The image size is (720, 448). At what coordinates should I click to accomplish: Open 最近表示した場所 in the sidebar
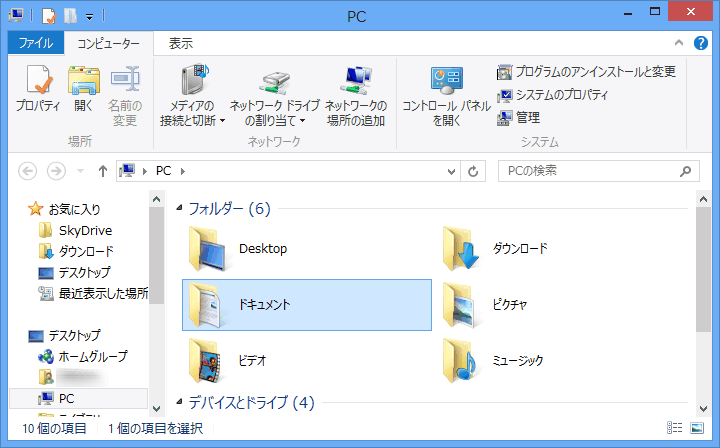tap(93, 293)
